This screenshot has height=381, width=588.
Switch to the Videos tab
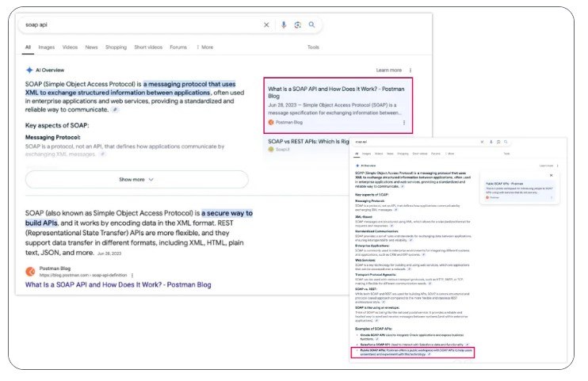point(70,48)
